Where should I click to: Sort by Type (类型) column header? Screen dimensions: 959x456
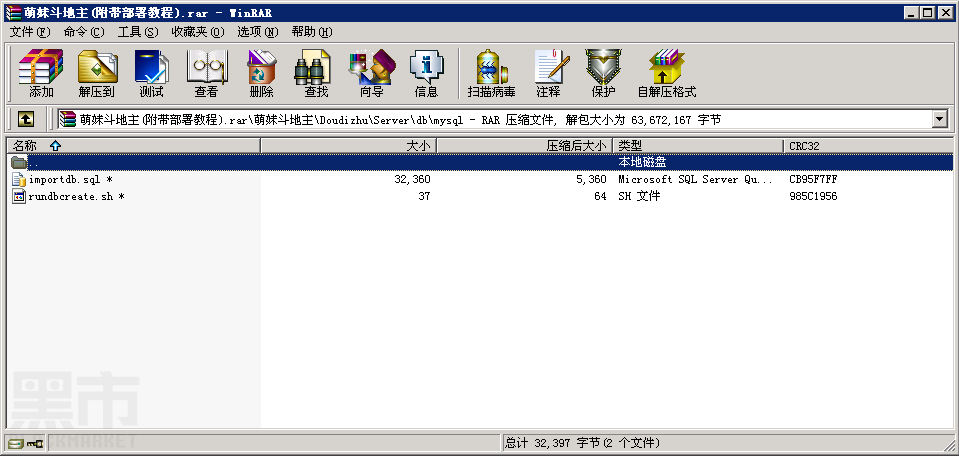tap(698, 145)
